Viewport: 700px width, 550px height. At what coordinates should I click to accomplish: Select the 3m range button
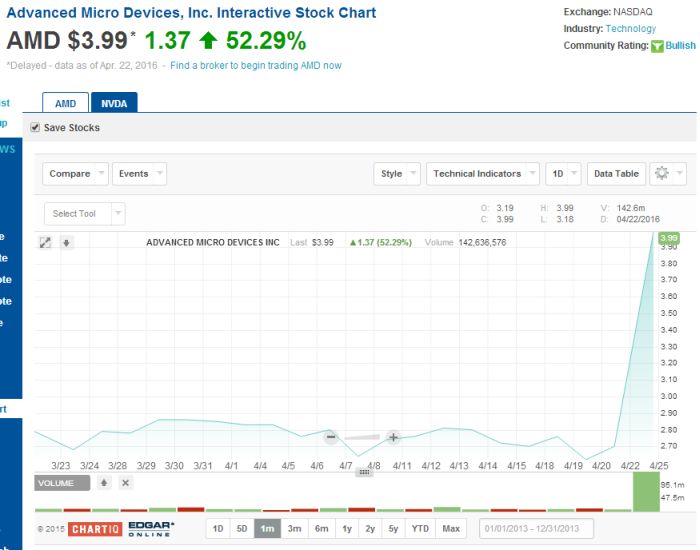pyautogui.click(x=294, y=529)
